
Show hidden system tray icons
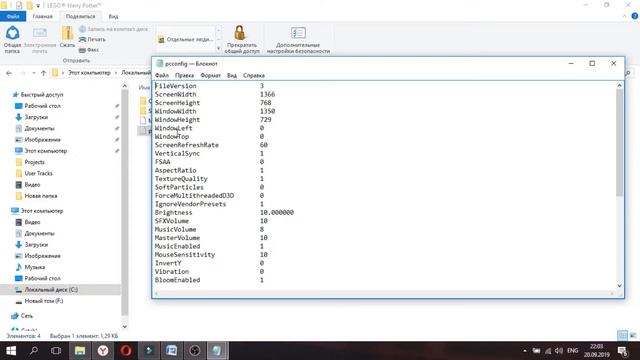click(525, 351)
